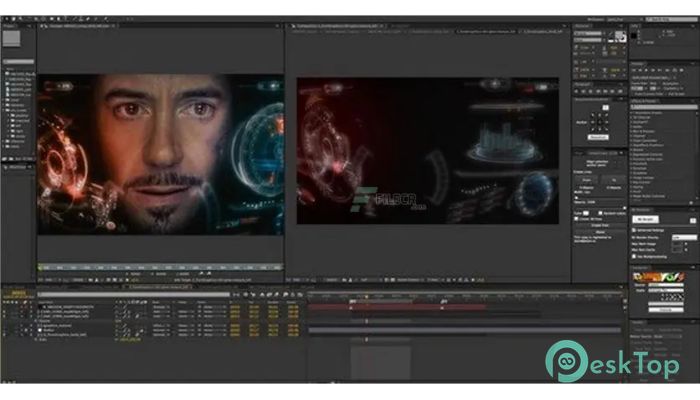The image size is (700, 400).
Task: Select the Hand tool in toolbar
Action: (14, 19)
